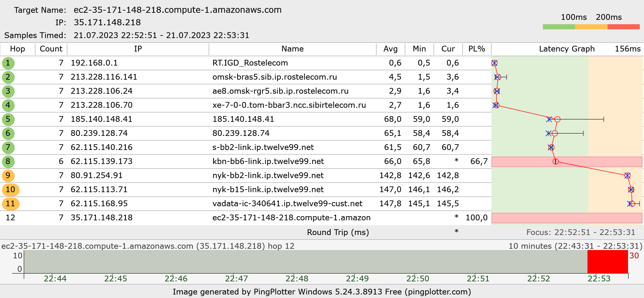Click the green hop 8 circle
The height and width of the screenshot is (298, 644).
[8, 161]
